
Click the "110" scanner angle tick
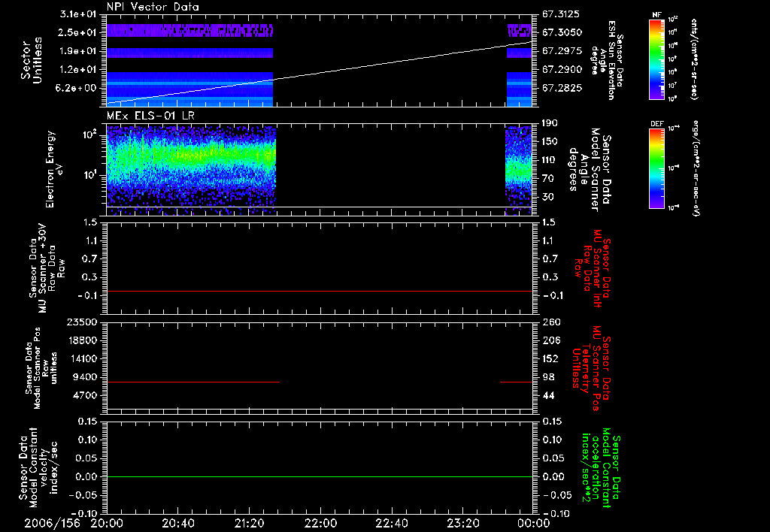550,160
